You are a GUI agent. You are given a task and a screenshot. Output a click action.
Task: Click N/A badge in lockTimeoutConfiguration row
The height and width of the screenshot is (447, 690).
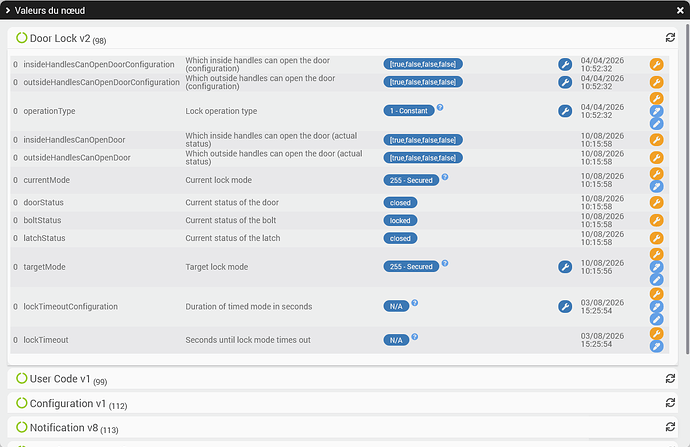[396, 306]
